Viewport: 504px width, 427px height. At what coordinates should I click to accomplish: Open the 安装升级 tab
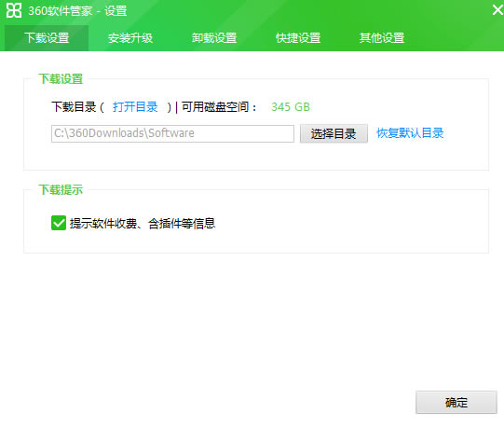coord(130,38)
